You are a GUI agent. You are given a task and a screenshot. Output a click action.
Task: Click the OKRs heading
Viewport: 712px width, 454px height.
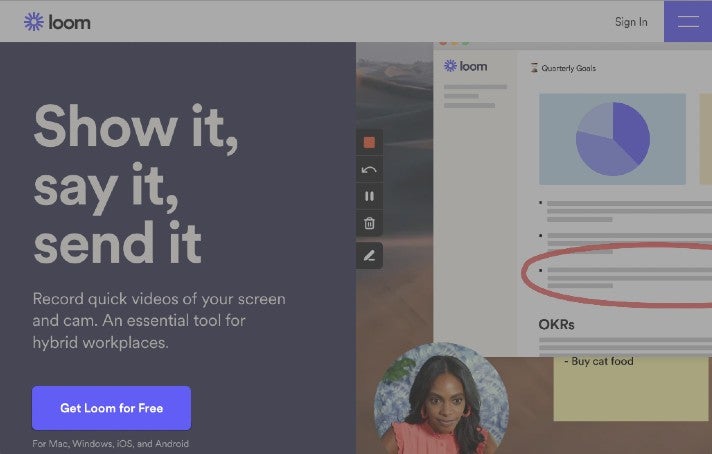[x=557, y=324]
